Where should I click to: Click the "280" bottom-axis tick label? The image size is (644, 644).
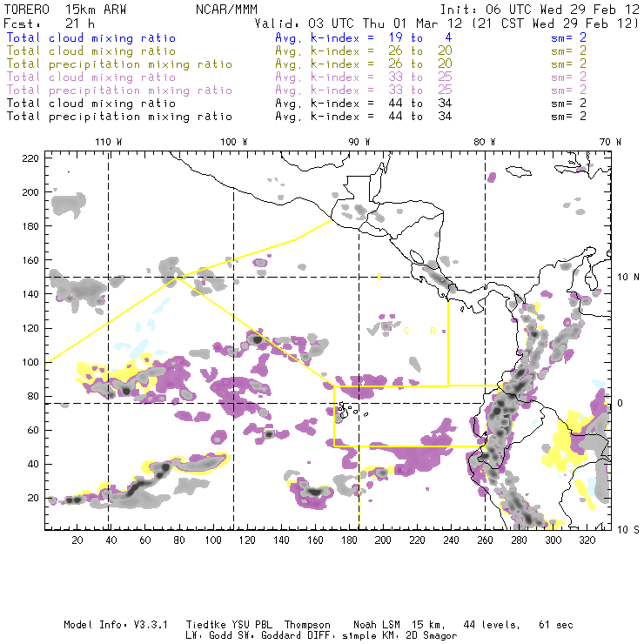click(520, 540)
